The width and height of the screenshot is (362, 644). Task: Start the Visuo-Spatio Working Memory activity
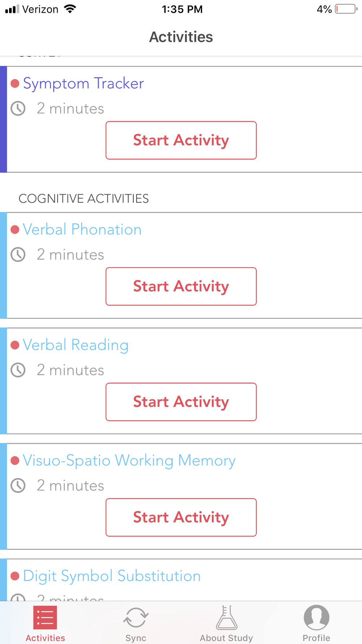tap(181, 517)
